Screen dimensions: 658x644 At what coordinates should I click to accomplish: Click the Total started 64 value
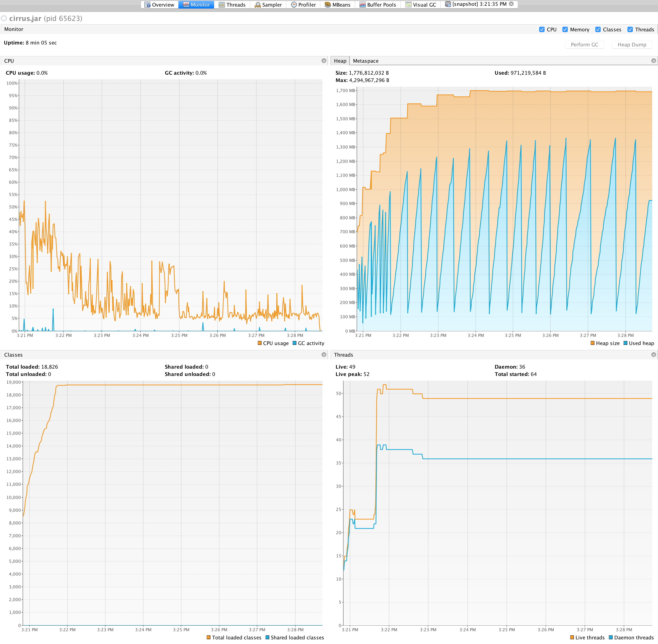(533, 374)
